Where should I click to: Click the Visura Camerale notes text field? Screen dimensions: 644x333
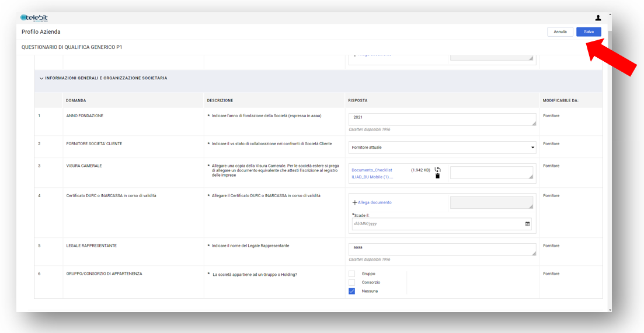[x=491, y=173]
